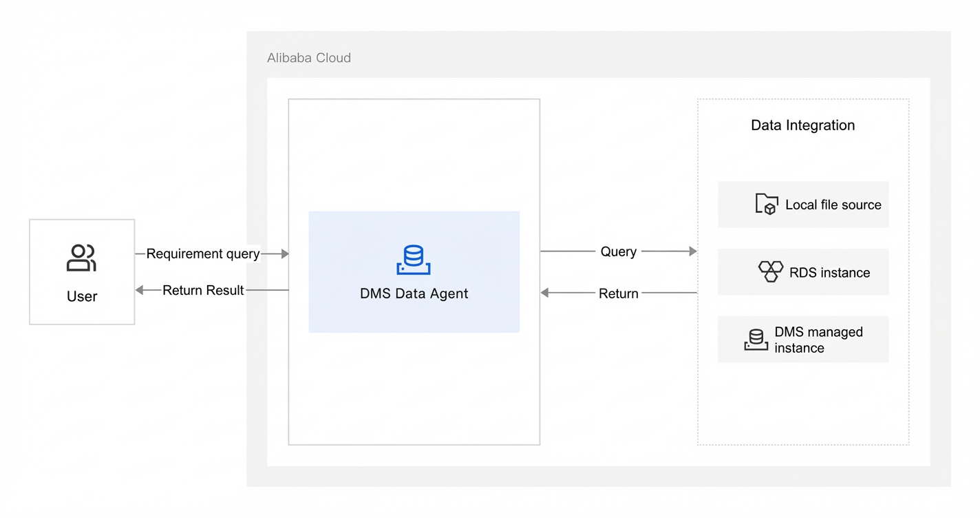Click the "Requirement query" arrow label
Viewport: 980px width, 518px height.
(x=203, y=254)
